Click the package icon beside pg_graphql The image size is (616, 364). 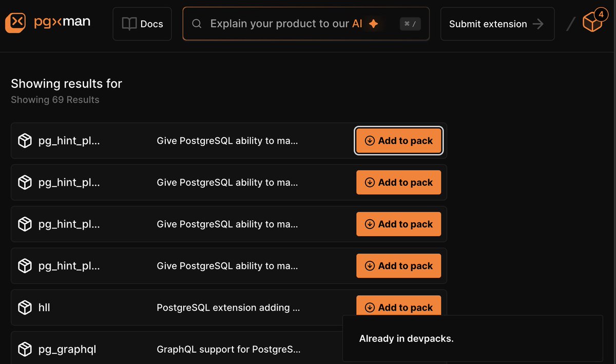25,350
